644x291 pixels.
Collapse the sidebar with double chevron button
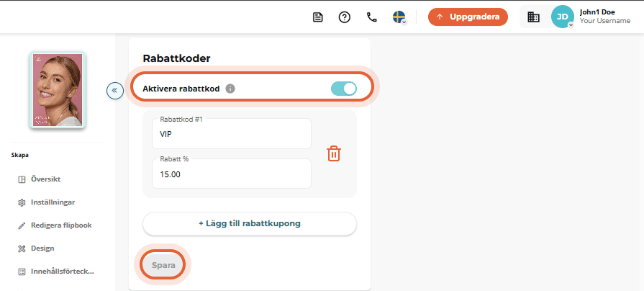click(x=115, y=91)
